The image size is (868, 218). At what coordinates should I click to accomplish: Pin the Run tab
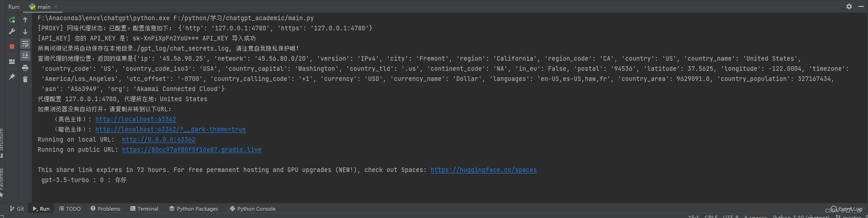click(12, 77)
